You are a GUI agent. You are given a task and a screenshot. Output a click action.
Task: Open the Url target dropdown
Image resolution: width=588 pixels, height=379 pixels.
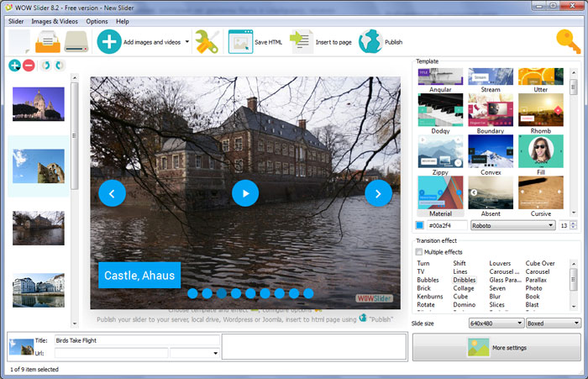tap(195, 353)
